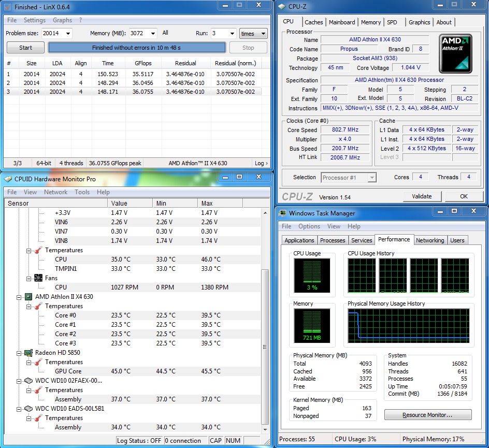Click the LinX title bar app icon
The height and width of the screenshot is (448, 489).
(8, 7)
